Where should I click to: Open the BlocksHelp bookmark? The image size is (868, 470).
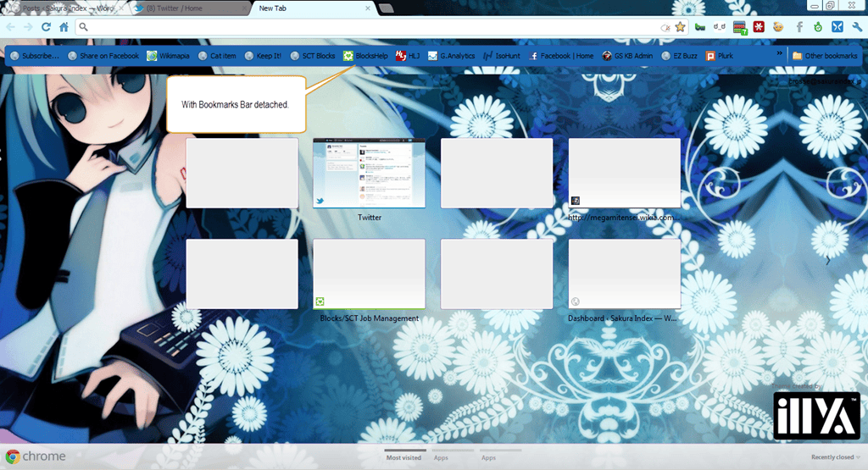(365, 56)
